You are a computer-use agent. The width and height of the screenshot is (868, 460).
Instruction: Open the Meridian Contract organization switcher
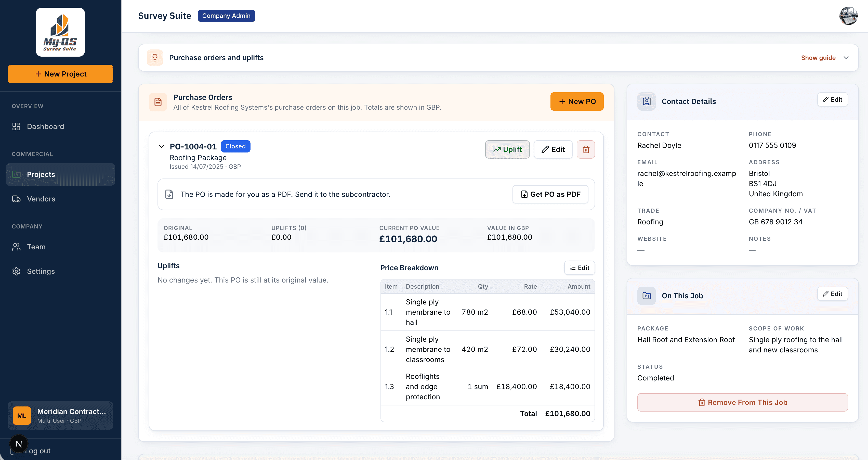(60, 416)
